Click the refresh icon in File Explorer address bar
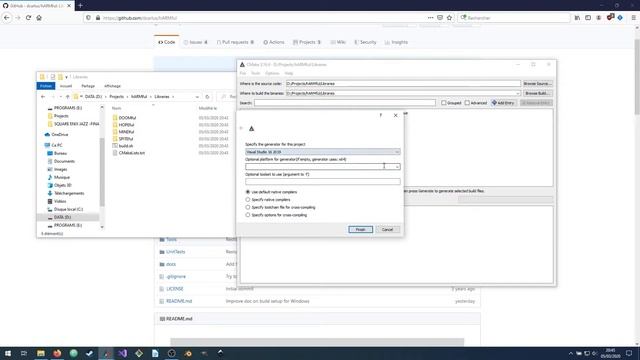 [x=207, y=97]
